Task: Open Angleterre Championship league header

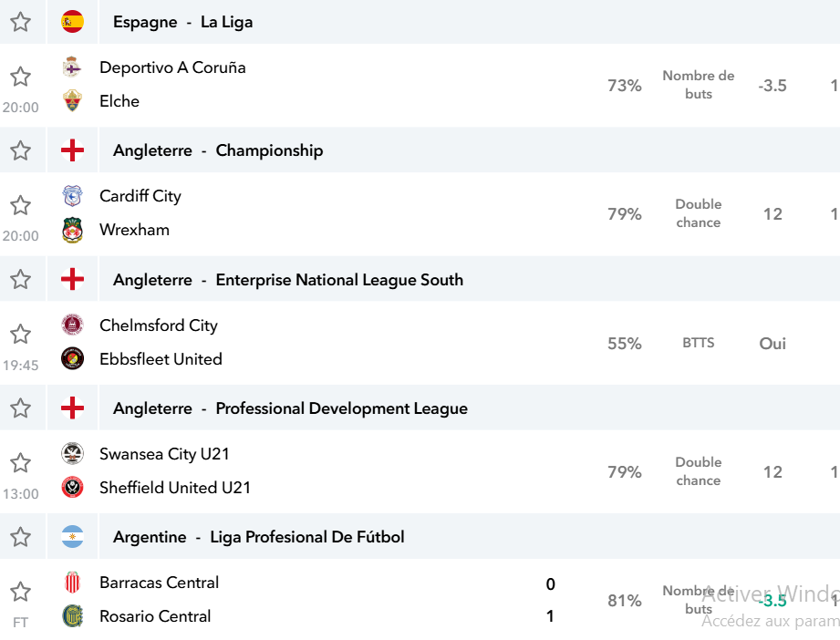Action: coord(218,150)
